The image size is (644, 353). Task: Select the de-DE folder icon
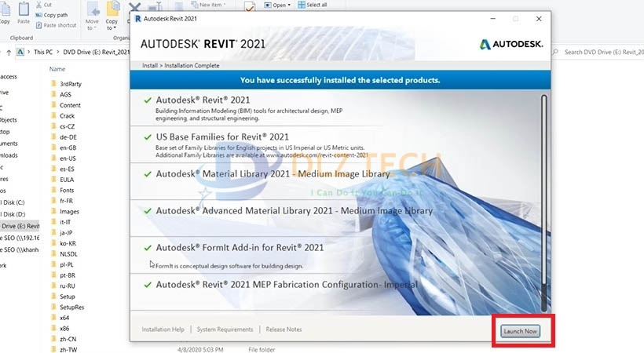click(x=53, y=136)
